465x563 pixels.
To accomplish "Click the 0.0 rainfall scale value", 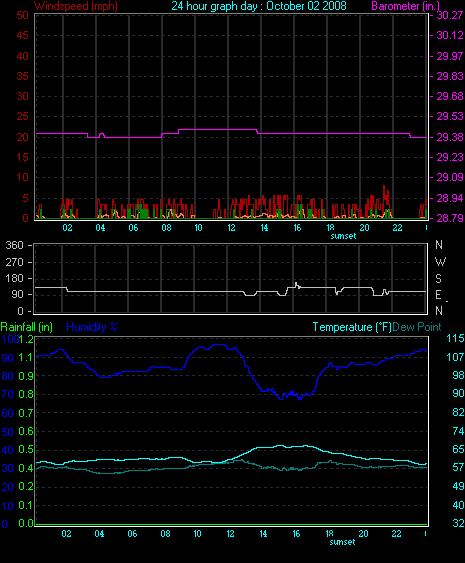I will 25,523.
